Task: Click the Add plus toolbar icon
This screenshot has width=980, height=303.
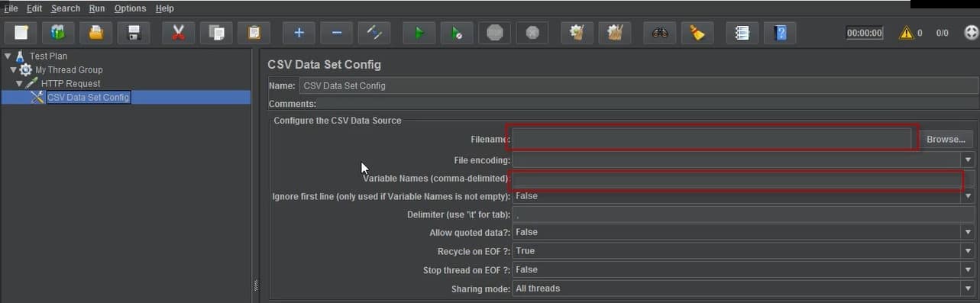Action: (x=299, y=33)
